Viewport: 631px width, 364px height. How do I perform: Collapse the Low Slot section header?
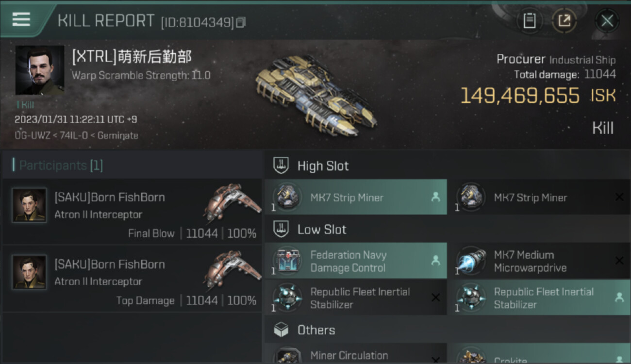coord(447,230)
